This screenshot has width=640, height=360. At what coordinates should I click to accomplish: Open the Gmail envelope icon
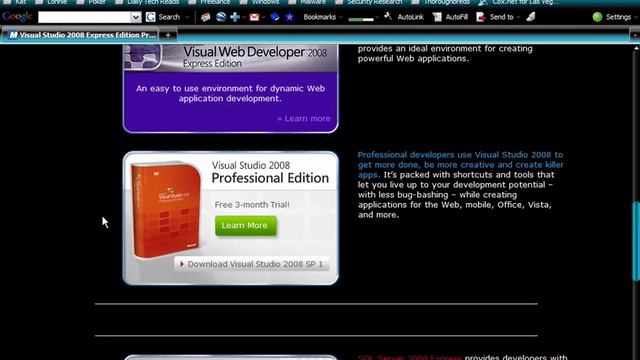254,17
